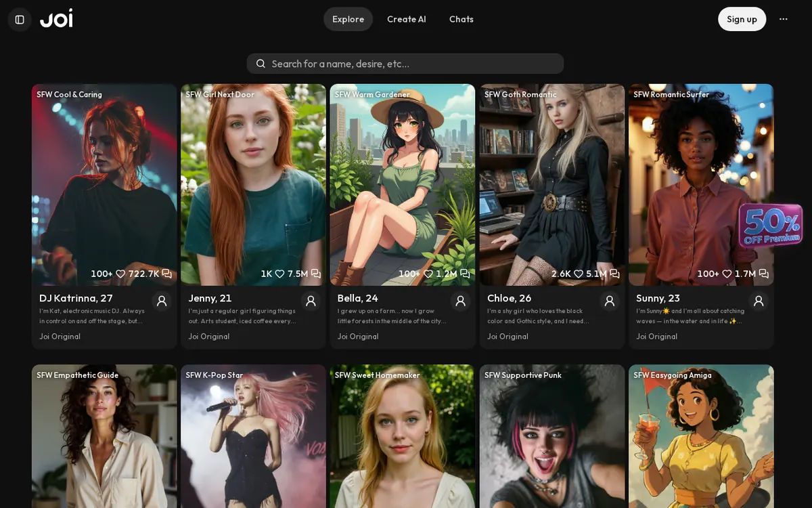Viewport: 812px width, 508px height.
Task: Open the DJ Katrinna, 27 name link
Action: click(x=76, y=298)
